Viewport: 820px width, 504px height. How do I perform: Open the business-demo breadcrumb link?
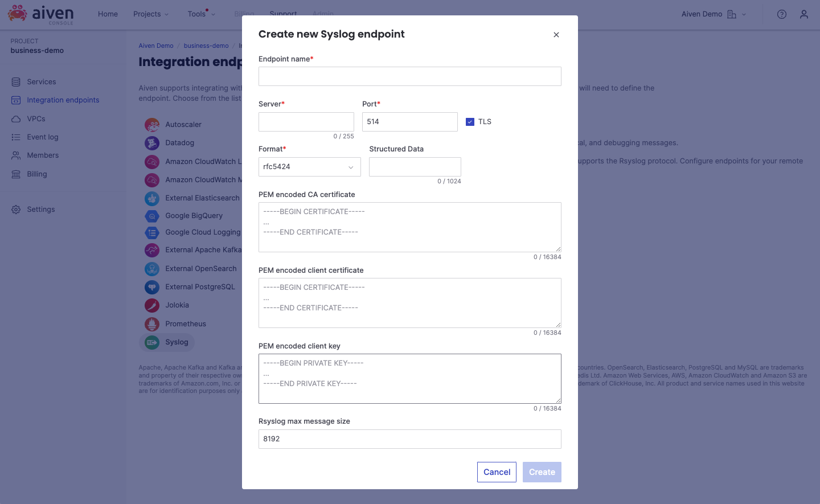[x=206, y=46]
